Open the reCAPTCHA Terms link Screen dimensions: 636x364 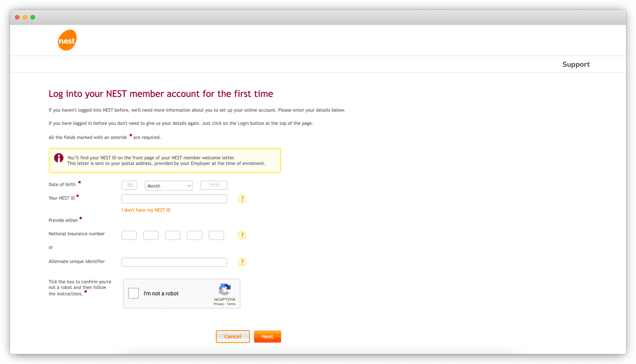click(231, 304)
